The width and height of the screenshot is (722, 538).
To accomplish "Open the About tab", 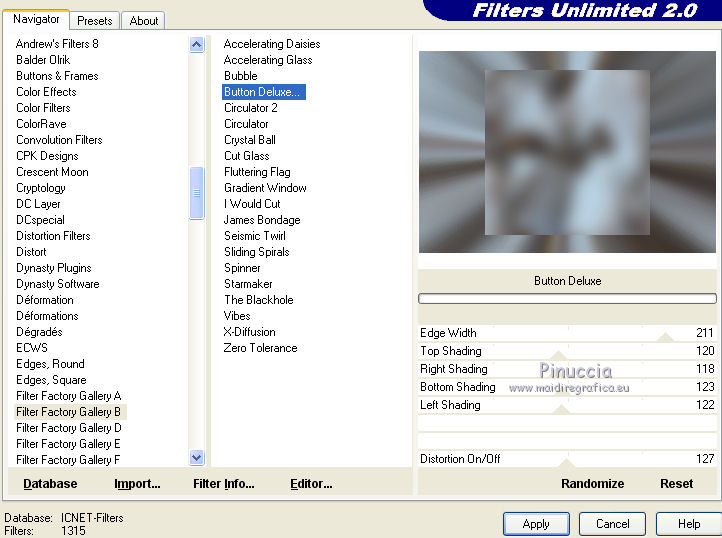I will [144, 21].
